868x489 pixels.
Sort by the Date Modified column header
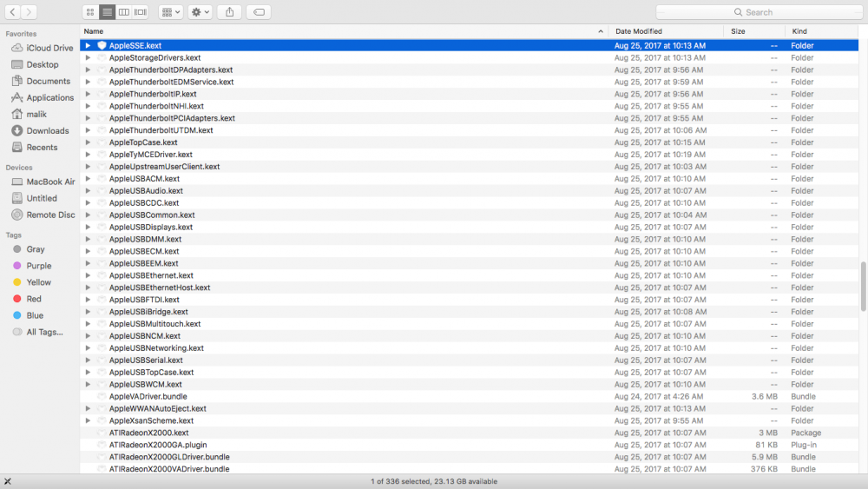click(639, 31)
